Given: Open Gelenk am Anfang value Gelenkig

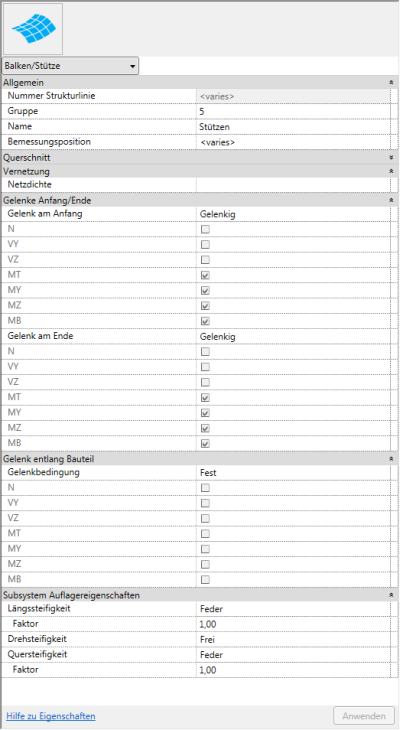Looking at the screenshot, I should pyautogui.click(x=293, y=214).
